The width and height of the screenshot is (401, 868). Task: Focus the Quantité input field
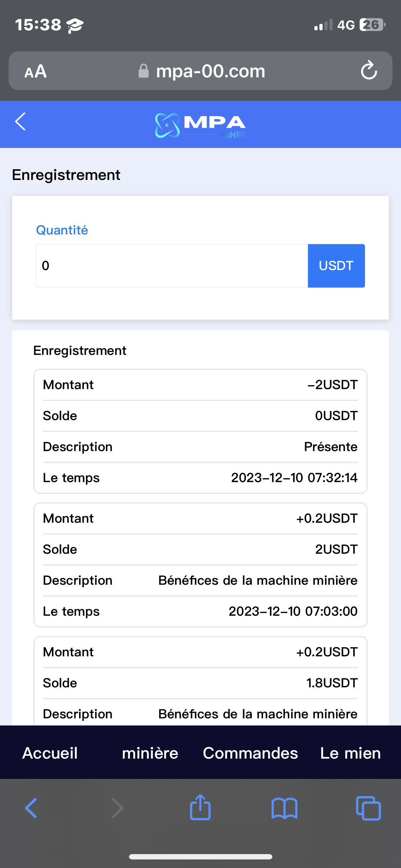tap(172, 266)
